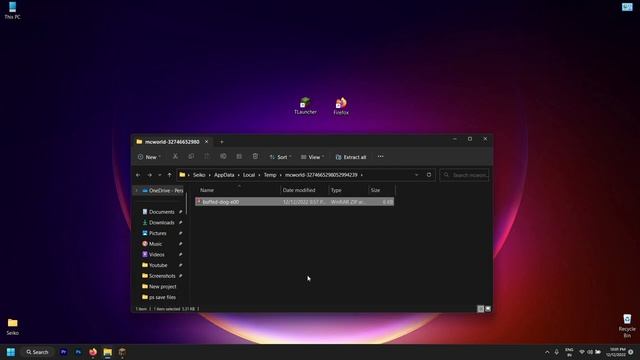This screenshot has width=640, height=360.
Task: Expand address bar history dropdown arrow
Action: click(416, 175)
